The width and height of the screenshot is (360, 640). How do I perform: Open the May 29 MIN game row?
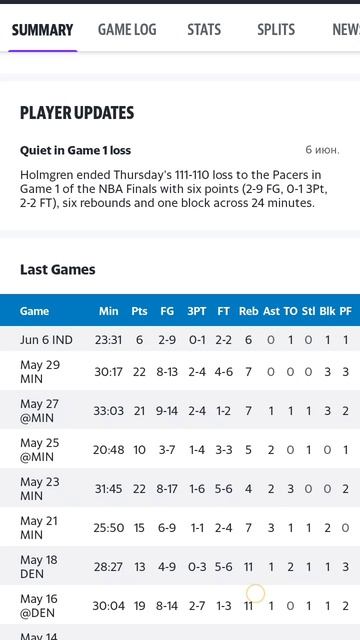tap(180, 371)
